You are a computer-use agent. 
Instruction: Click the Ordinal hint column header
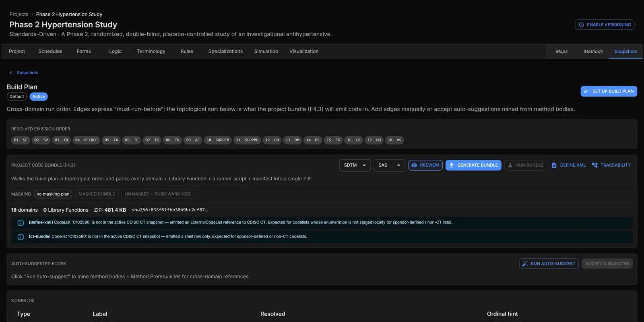pyautogui.click(x=502, y=314)
